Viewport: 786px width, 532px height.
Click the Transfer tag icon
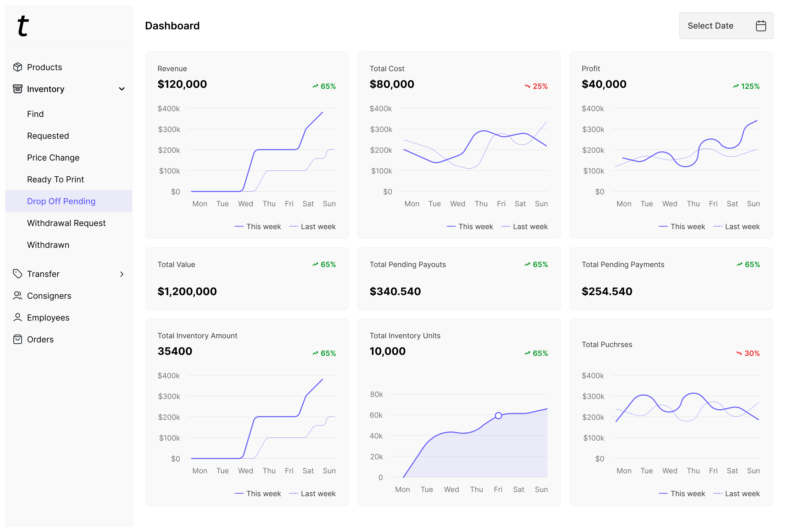click(x=18, y=274)
